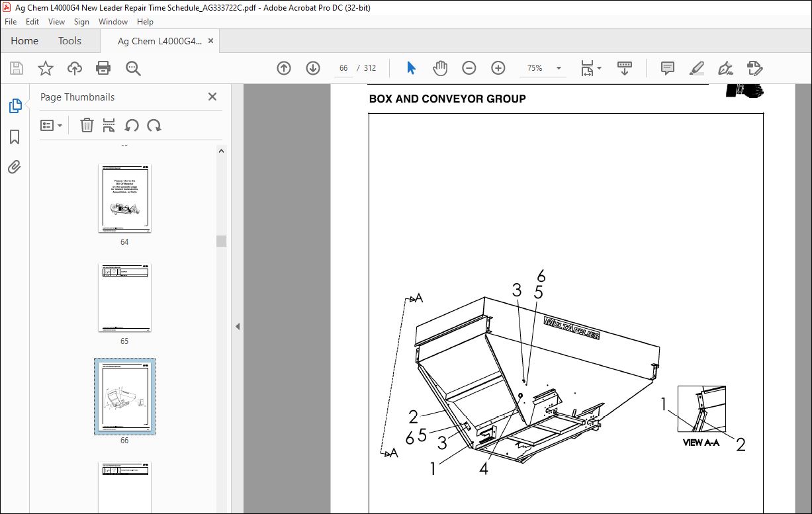Open the Sign menu
The height and width of the screenshot is (514, 812).
(x=81, y=22)
